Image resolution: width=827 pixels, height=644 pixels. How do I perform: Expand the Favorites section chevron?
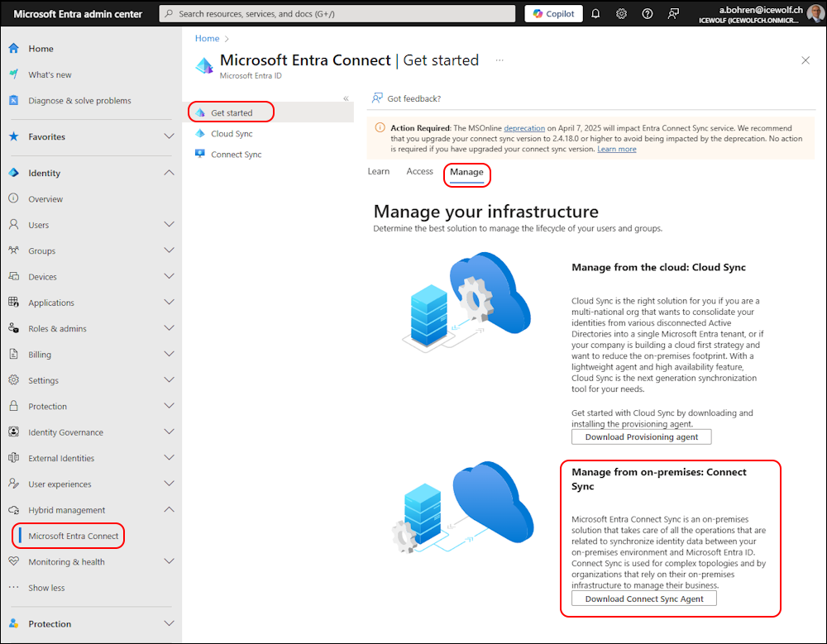tap(169, 136)
